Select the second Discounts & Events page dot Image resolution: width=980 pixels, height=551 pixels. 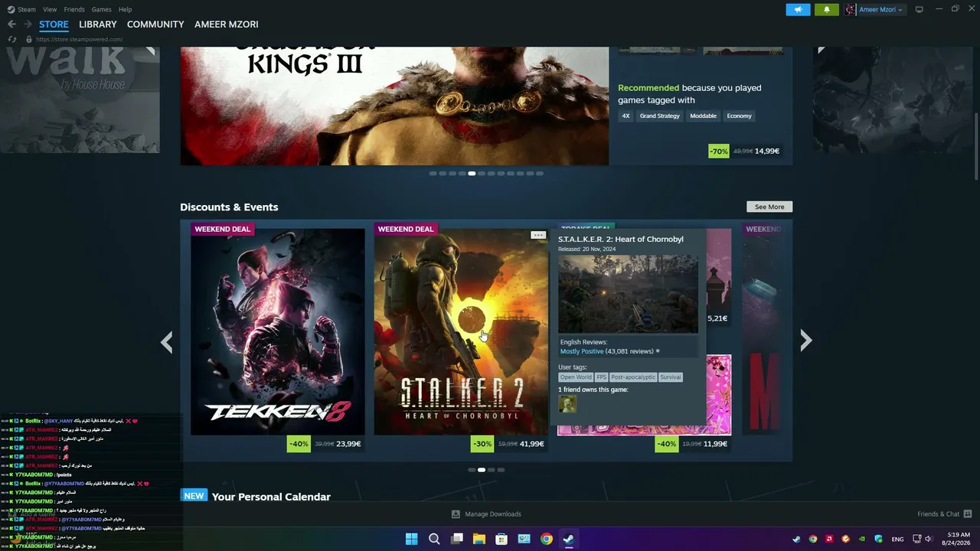tap(481, 470)
